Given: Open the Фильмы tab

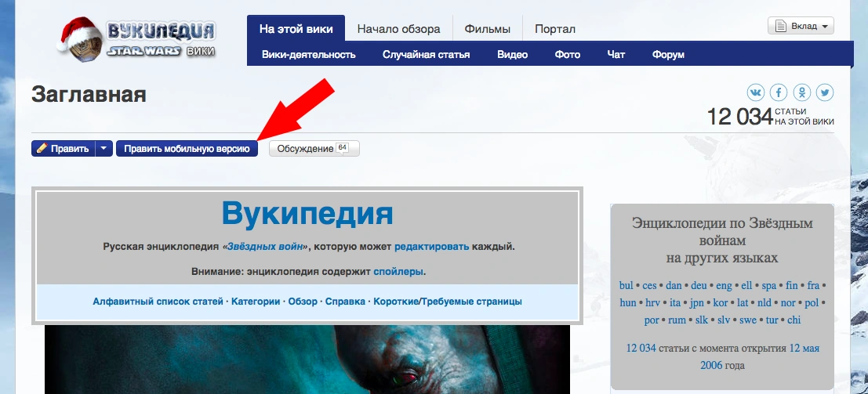Looking at the screenshot, I should point(487,29).
